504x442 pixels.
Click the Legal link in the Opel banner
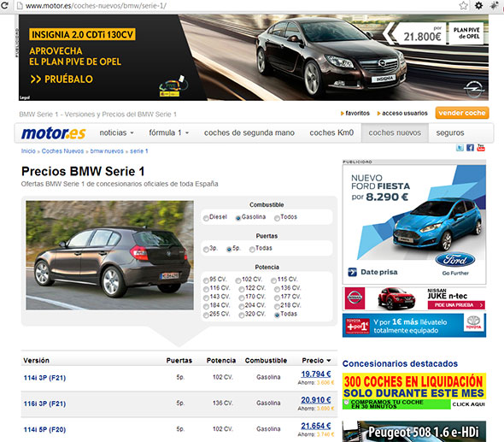tap(25, 97)
